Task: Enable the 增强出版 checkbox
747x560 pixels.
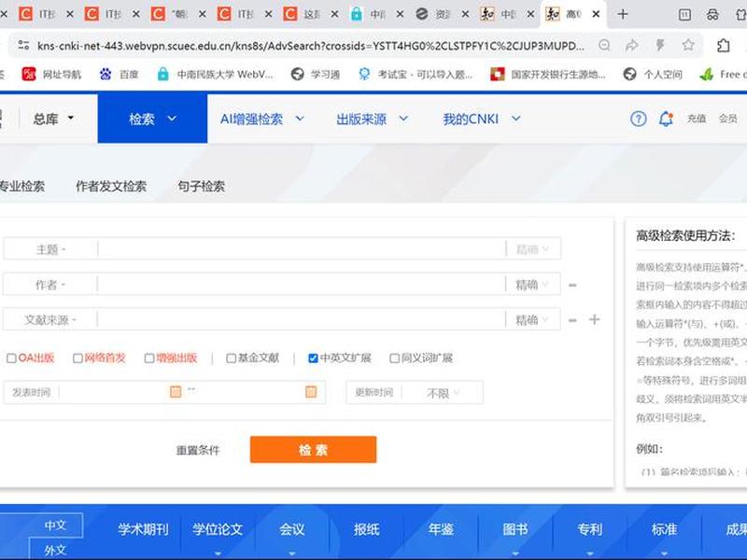Action: tap(149, 358)
